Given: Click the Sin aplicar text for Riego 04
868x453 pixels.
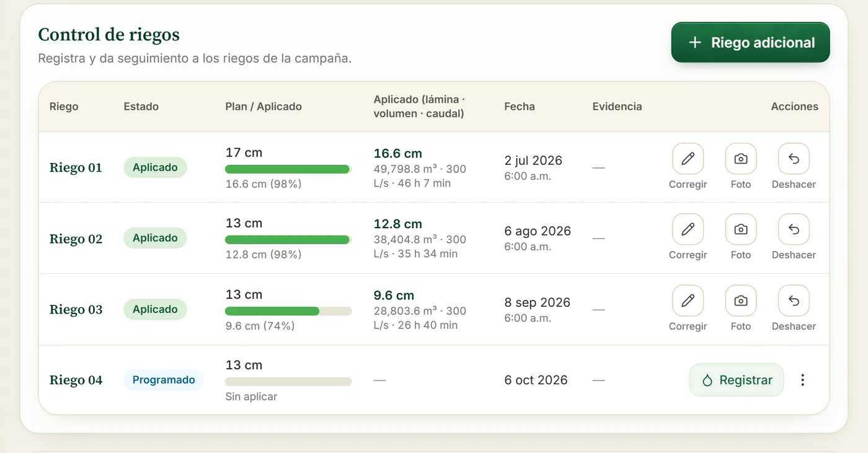Looking at the screenshot, I should [x=251, y=397].
